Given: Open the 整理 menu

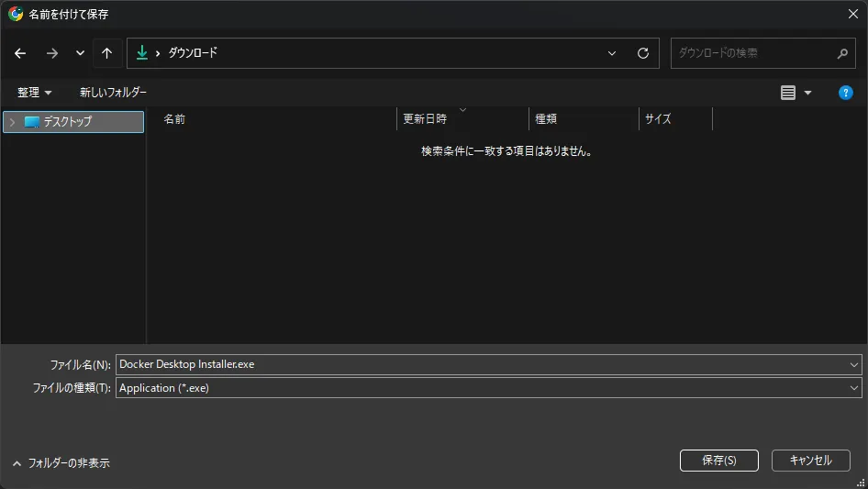Looking at the screenshot, I should (34, 93).
